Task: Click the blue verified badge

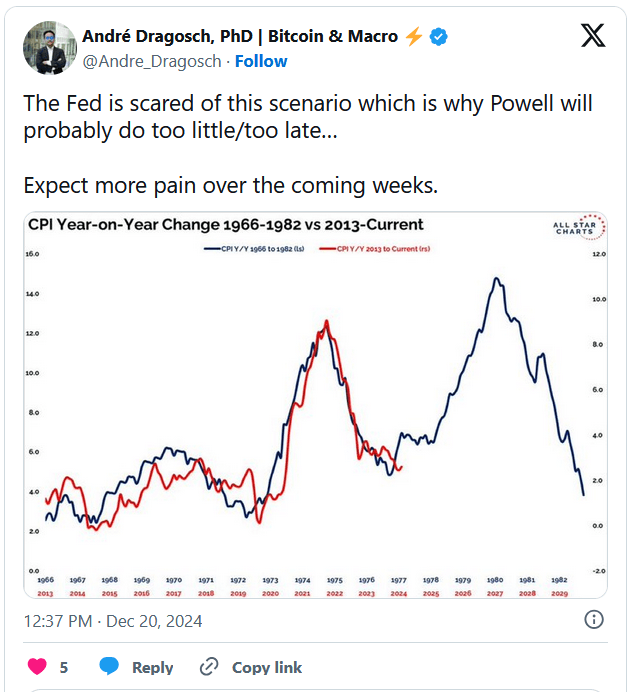Action: click(x=438, y=36)
